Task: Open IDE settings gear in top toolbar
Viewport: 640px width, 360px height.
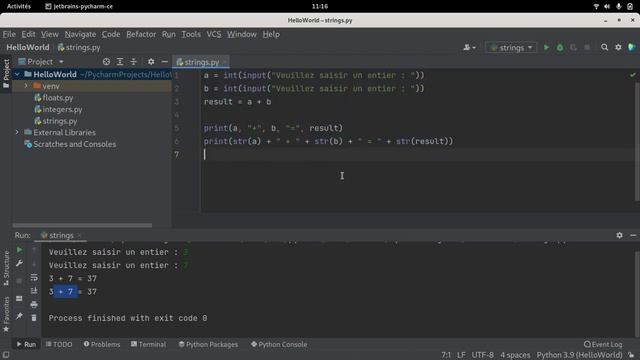Action: pos(618,47)
